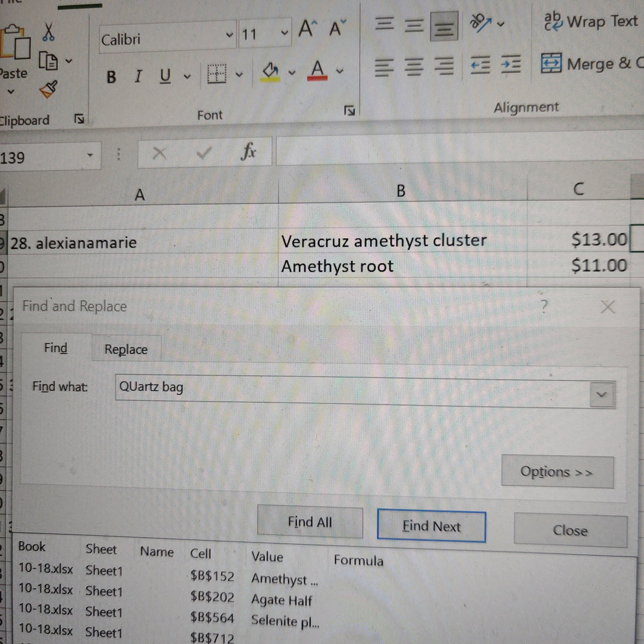This screenshot has width=644, height=644.
Task: Toggle Bold formatting in Font group
Action: (x=111, y=77)
